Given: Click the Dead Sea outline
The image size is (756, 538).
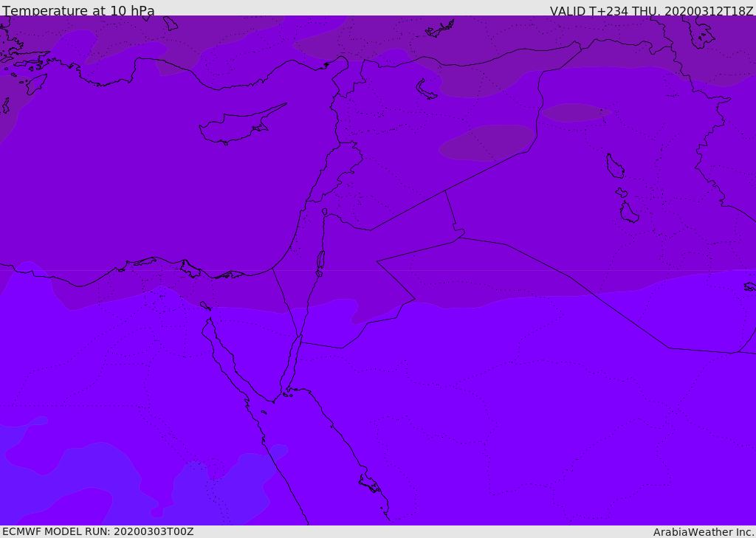Looking at the screenshot, I should (320, 261).
